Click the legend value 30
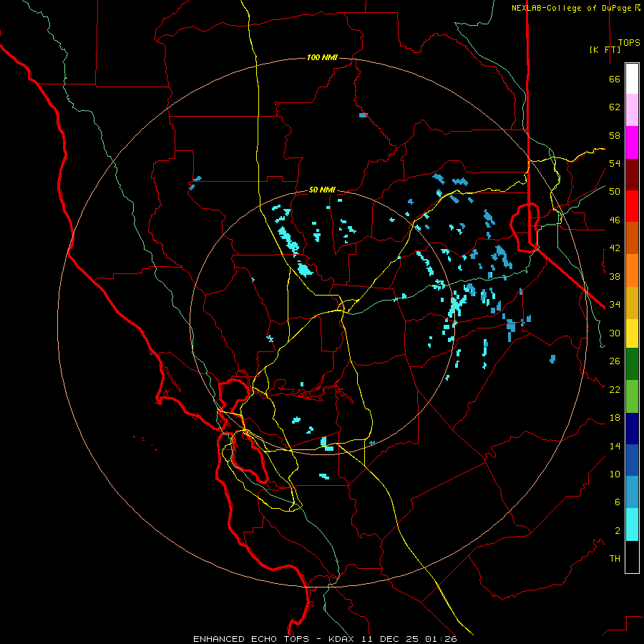644x644 pixels. (615, 333)
